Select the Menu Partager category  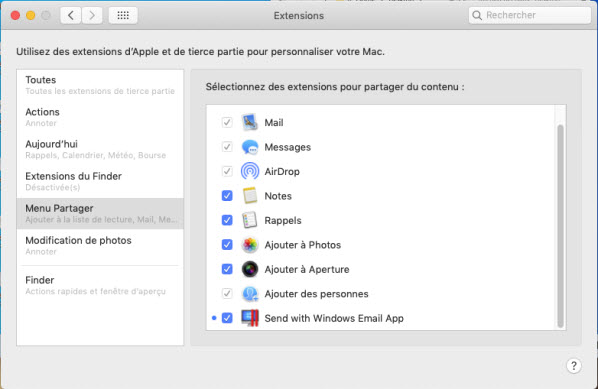pos(100,213)
